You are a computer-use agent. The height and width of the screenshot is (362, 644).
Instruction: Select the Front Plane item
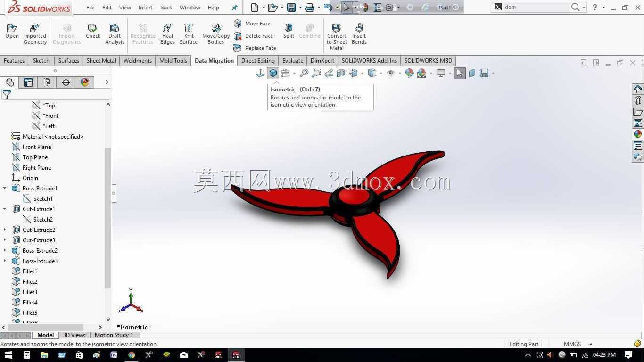point(32,147)
